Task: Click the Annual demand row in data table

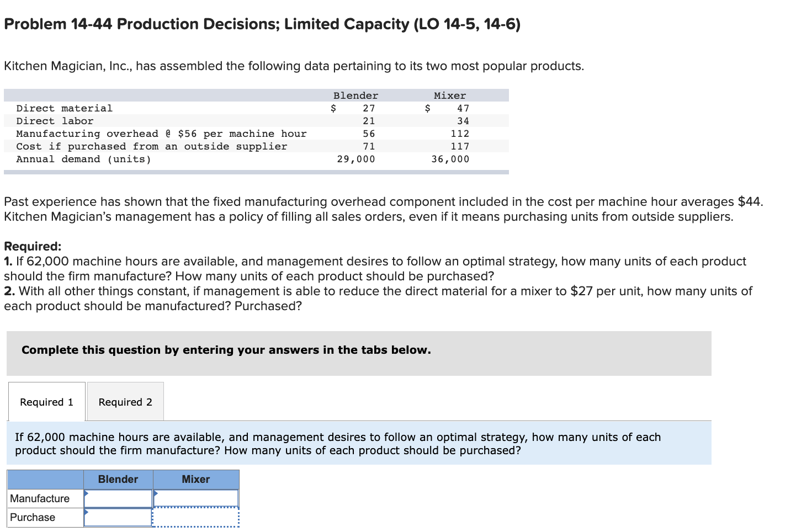Action: click(x=84, y=159)
